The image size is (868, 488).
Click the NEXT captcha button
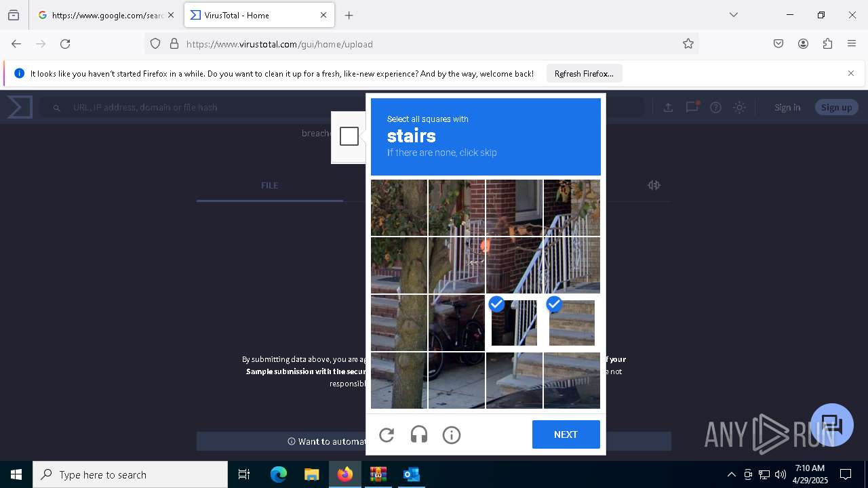point(566,434)
